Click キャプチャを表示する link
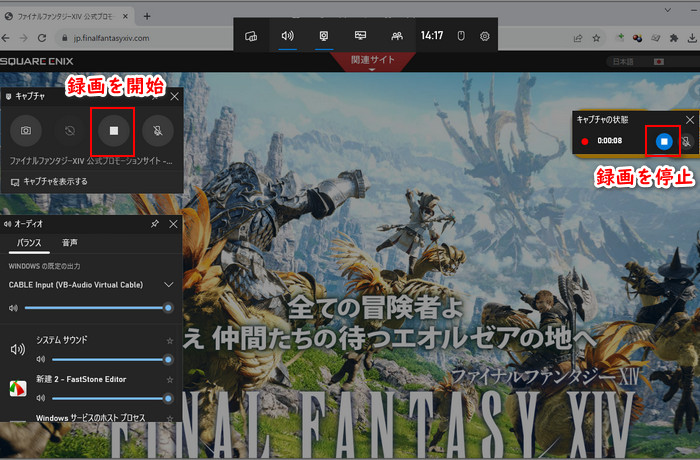 (55, 181)
